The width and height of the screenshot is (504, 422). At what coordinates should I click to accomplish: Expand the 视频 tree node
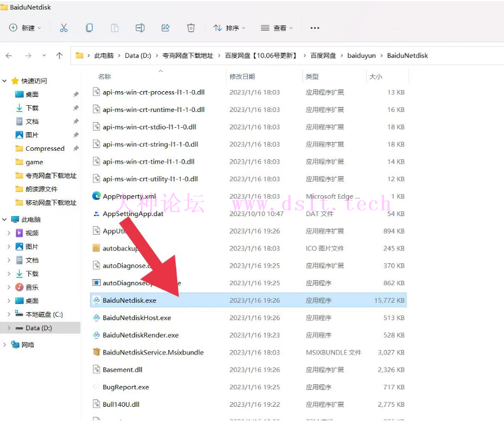coord(8,233)
